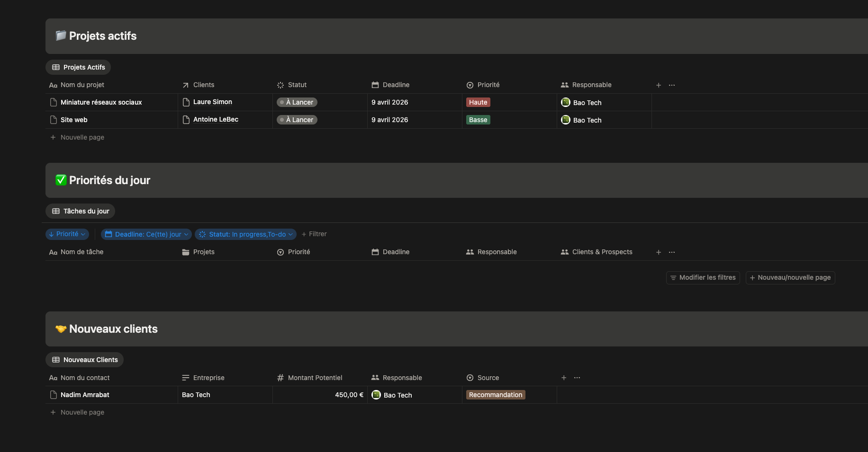Viewport: 868px width, 452px height.
Task: Select the Projets Actifs view tab
Action: pos(78,67)
